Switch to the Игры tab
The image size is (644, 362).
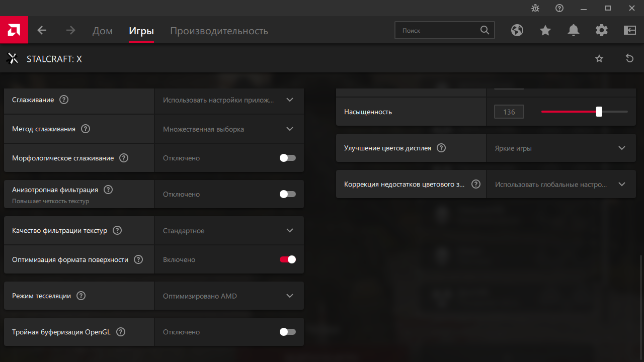point(141,31)
